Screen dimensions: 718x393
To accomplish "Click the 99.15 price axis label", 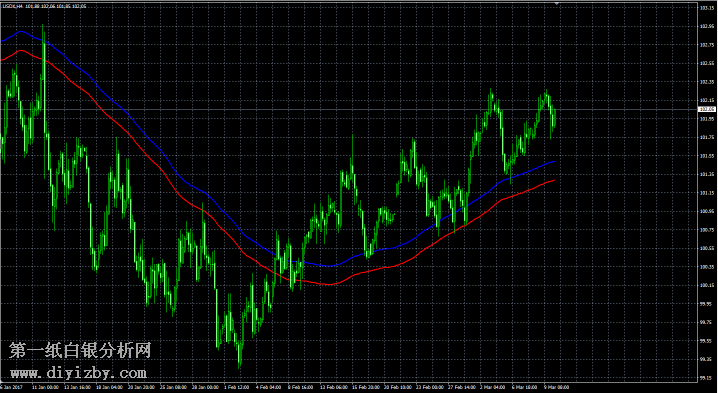I will 706,378.
